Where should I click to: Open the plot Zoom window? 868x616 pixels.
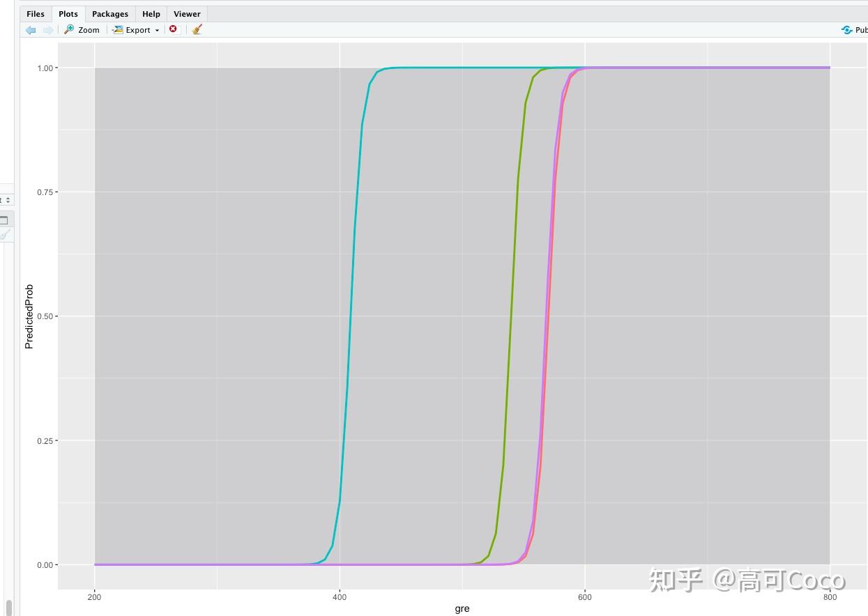click(x=82, y=30)
